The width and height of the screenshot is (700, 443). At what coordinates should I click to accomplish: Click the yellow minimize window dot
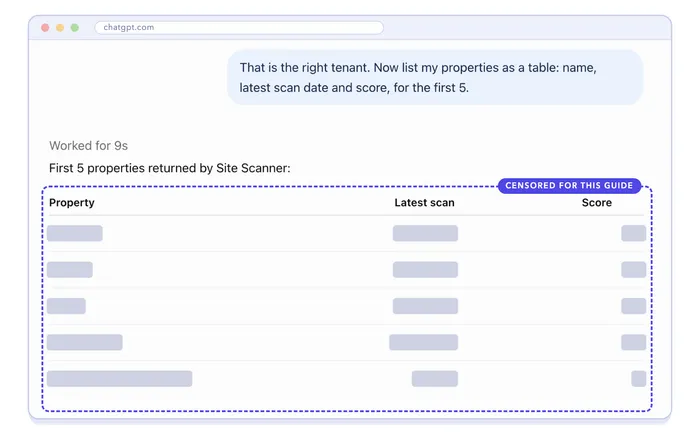(60, 28)
